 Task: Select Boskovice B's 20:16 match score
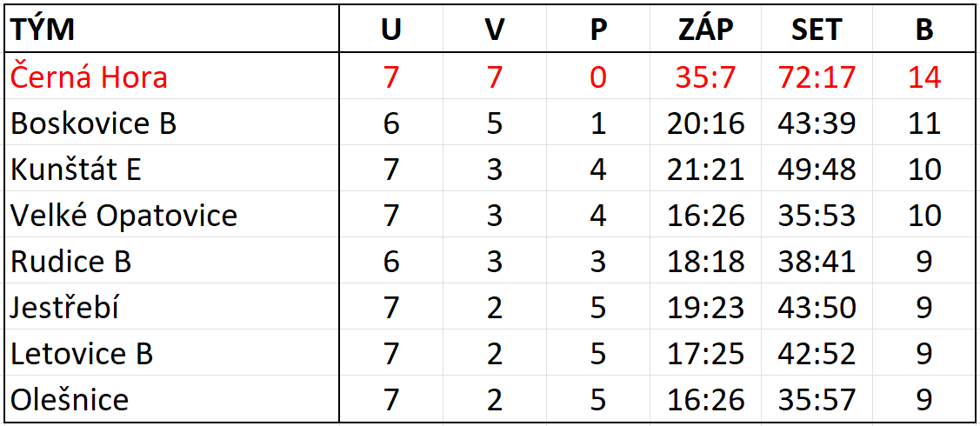706,123
